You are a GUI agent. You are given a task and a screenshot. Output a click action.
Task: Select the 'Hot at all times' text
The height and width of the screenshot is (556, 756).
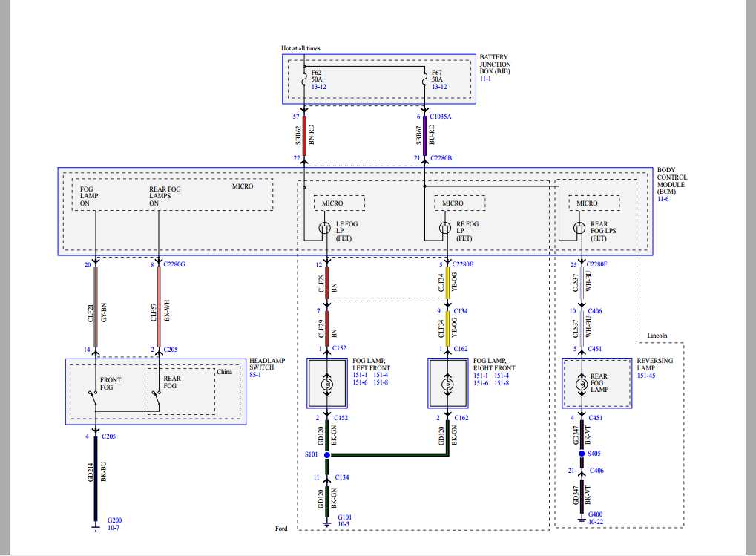coord(301,48)
